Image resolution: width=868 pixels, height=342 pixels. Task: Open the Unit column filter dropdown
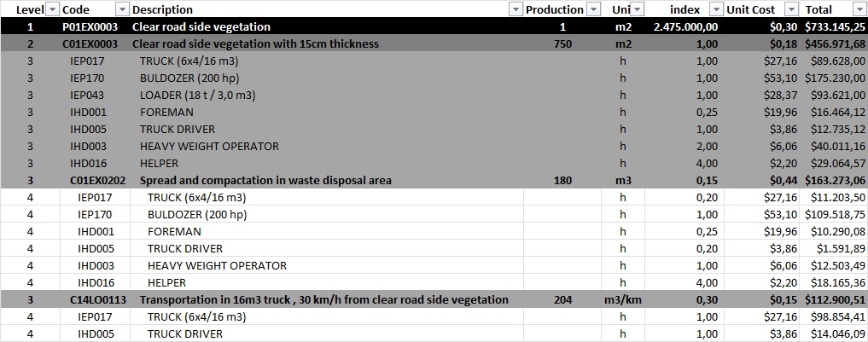coord(638,9)
